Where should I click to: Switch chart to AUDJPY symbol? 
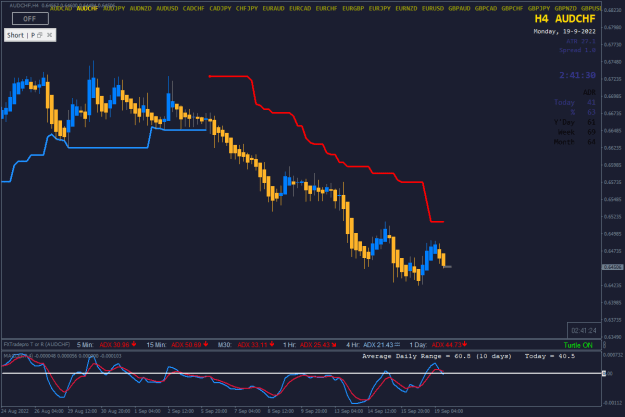(114, 8)
